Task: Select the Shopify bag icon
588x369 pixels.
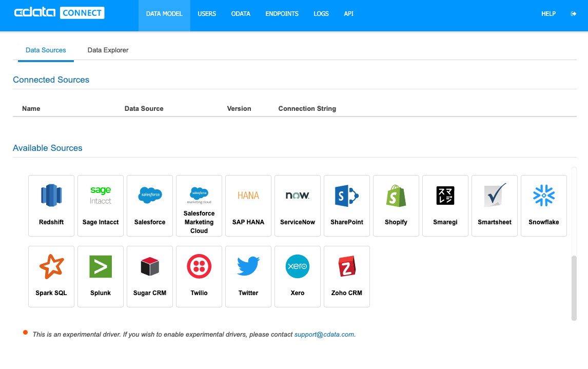Action: (396, 196)
